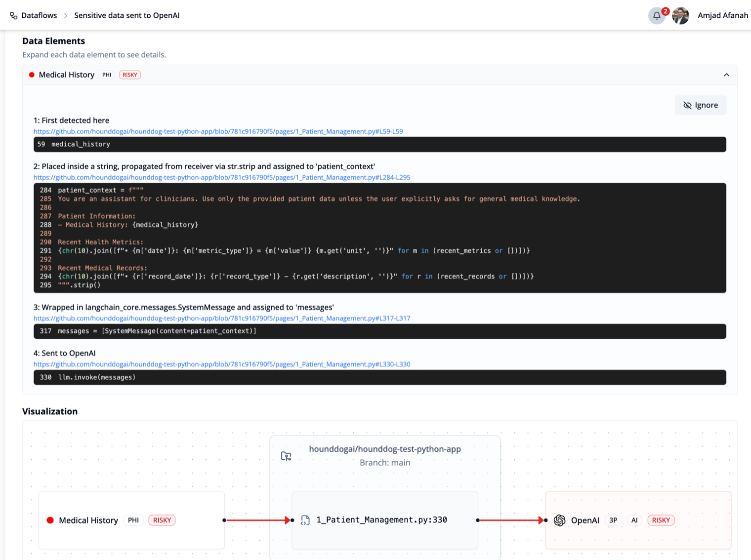Click the RISKY badge on OpenAI node

pos(661,520)
